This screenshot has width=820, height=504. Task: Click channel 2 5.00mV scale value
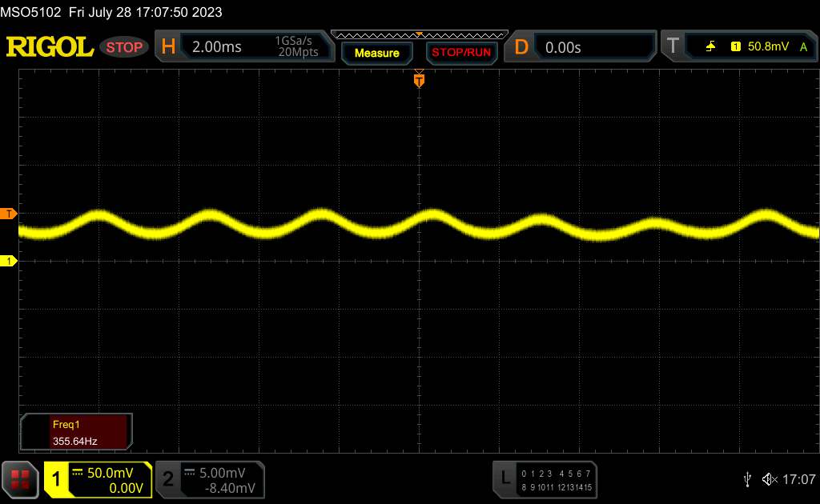click(223, 473)
